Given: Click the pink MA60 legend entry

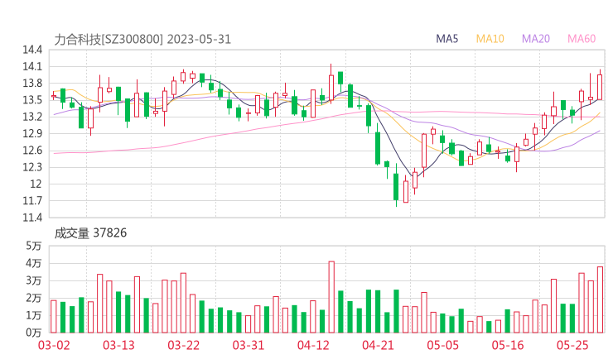Looking at the screenshot, I should coord(582,39).
